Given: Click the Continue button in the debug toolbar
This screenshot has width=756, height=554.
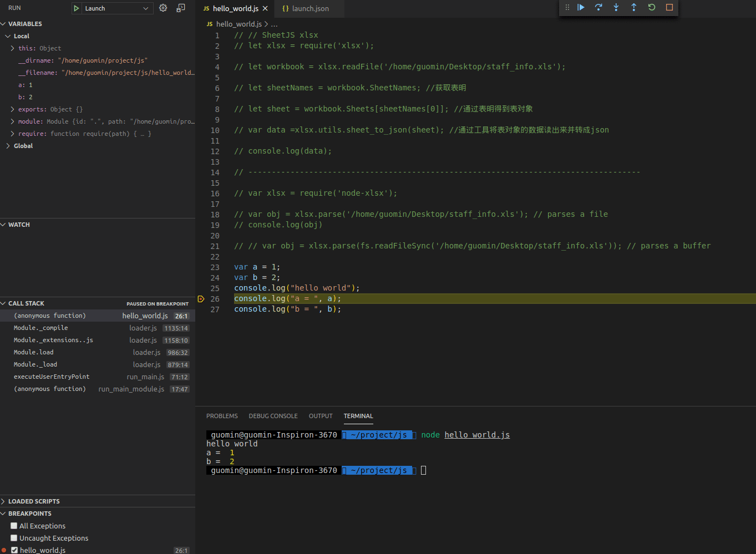Looking at the screenshot, I should 581,8.
